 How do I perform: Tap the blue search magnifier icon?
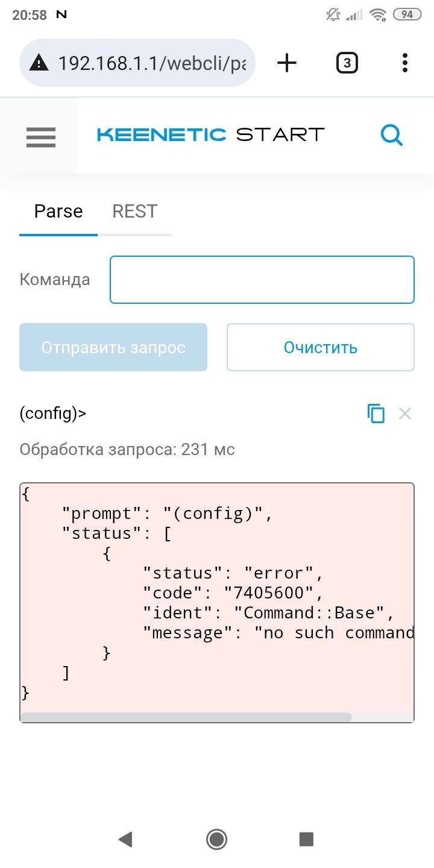pyautogui.click(x=392, y=135)
